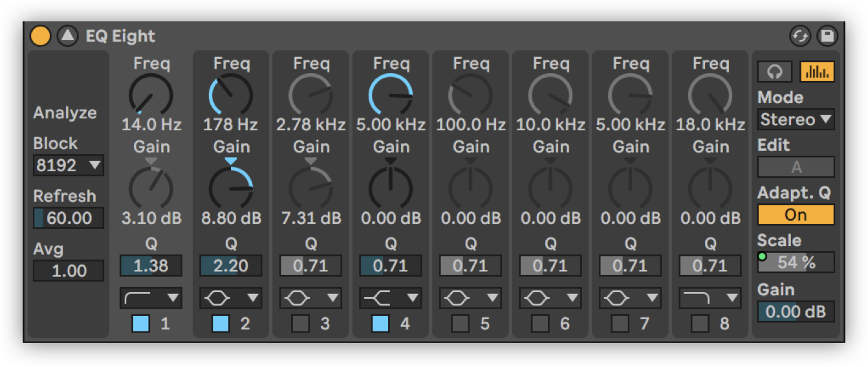
Task: Open band 4 high-shelf filter type dropdown
Action: [391, 298]
